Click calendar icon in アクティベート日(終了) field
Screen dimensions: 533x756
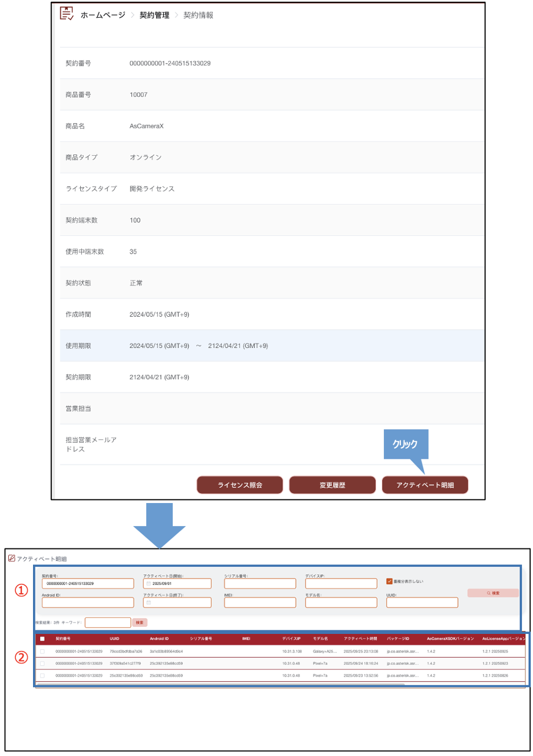[x=149, y=603]
